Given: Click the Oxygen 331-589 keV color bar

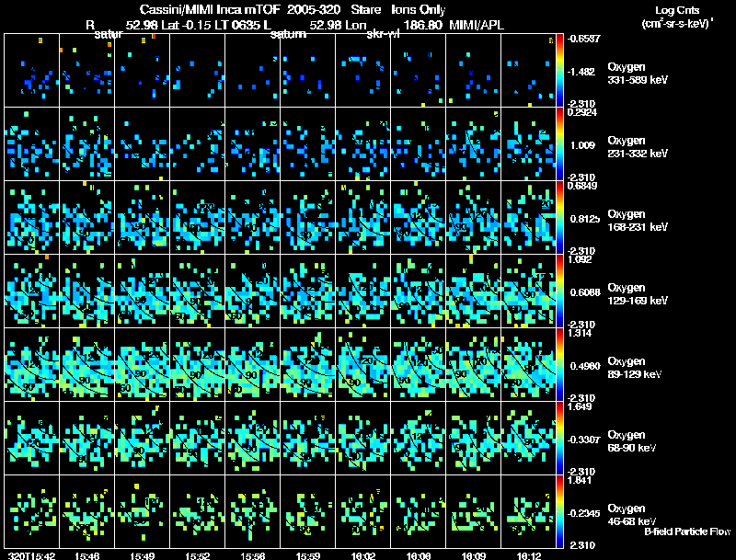Looking at the screenshot, I should 559,71.
